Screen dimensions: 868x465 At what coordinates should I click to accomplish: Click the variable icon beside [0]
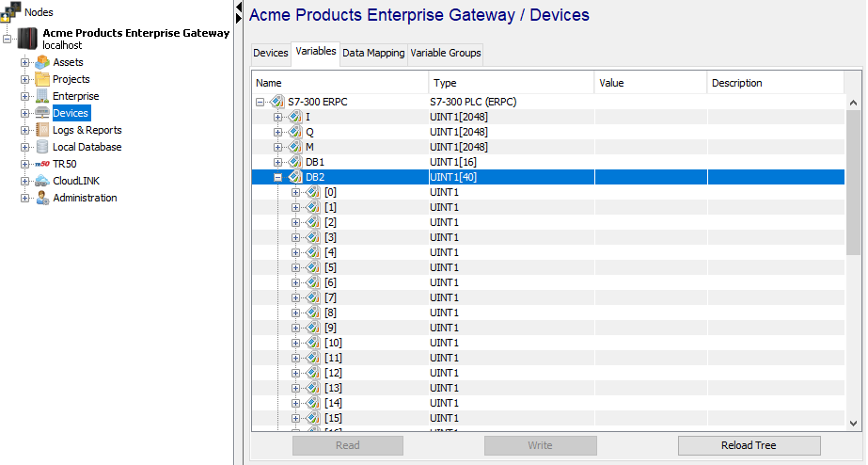[314, 192]
